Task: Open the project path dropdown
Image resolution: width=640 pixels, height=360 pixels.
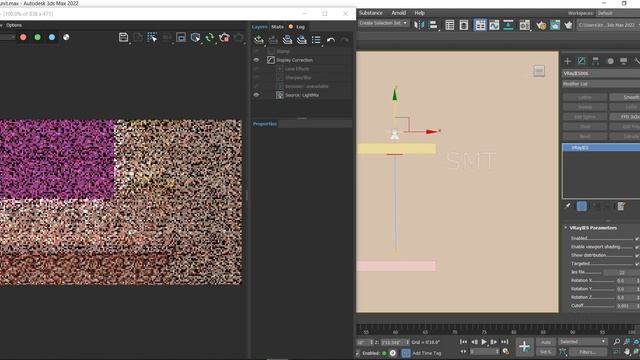Action: pyautogui.click(x=608, y=25)
